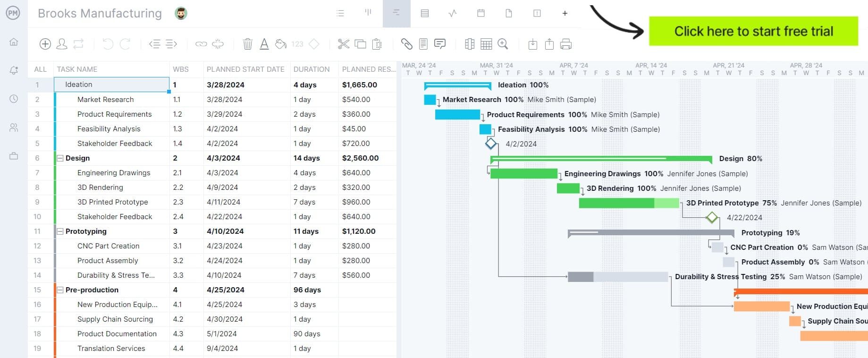868x358 pixels.
Task: Click the Add Task plus-circle icon
Action: (45, 44)
